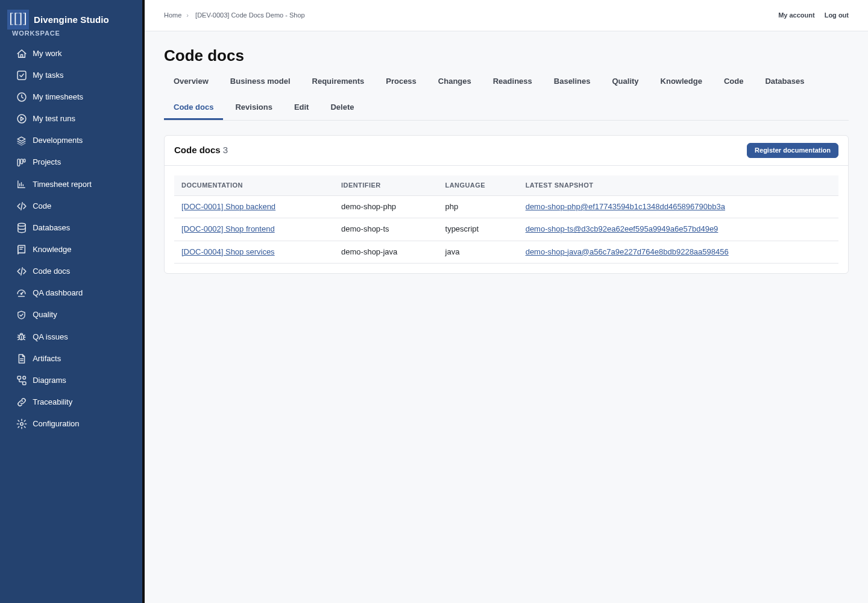Click the Projects board icon
868x603 pixels.
(22, 162)
